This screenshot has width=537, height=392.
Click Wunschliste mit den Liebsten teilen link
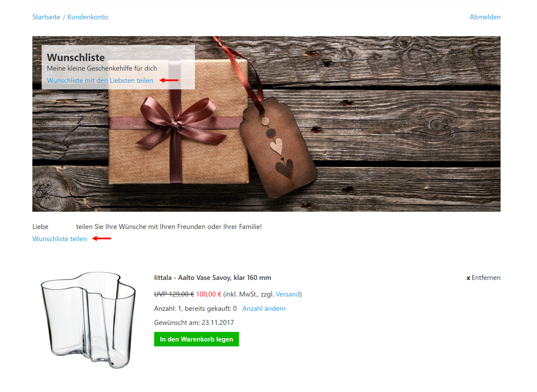tap(100, 80)
